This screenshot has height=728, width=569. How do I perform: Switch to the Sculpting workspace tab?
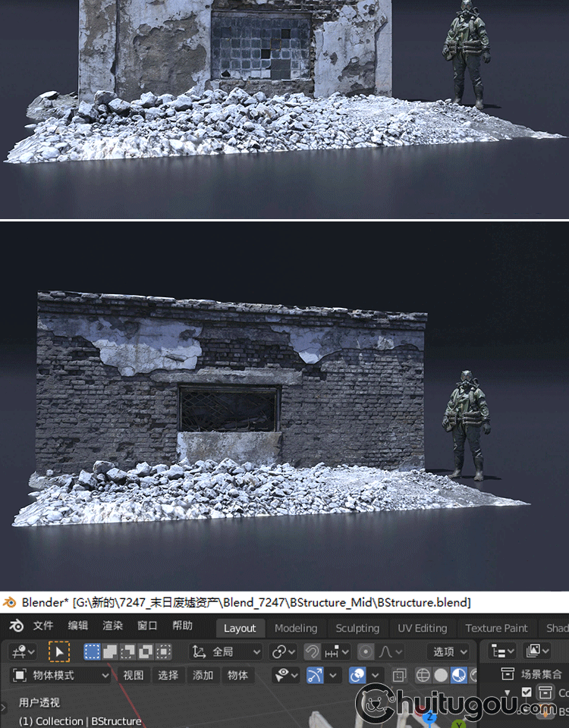[357, 628]
